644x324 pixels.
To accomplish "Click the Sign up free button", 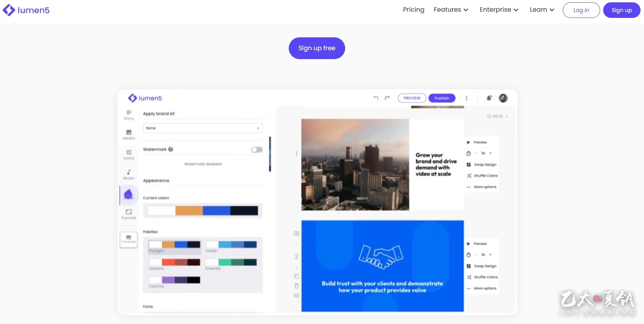I will click(317, 48).
